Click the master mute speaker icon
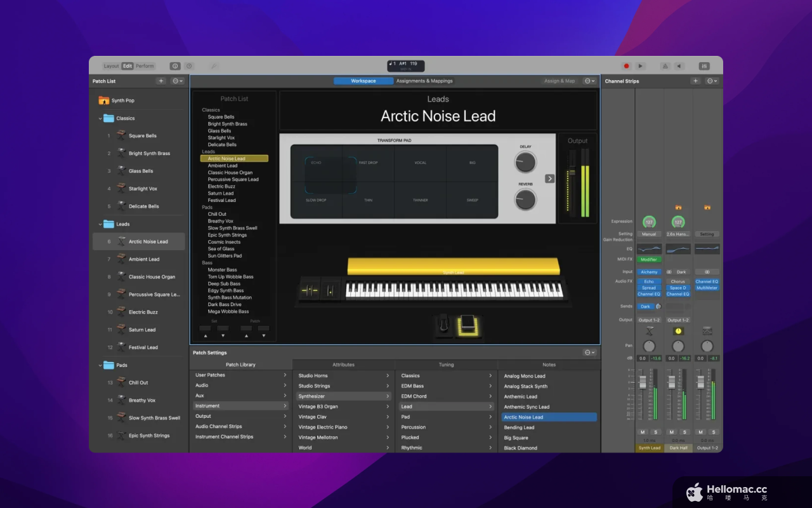Image resolution: width=812 pixels, height=508 pixels. [679, 66]
